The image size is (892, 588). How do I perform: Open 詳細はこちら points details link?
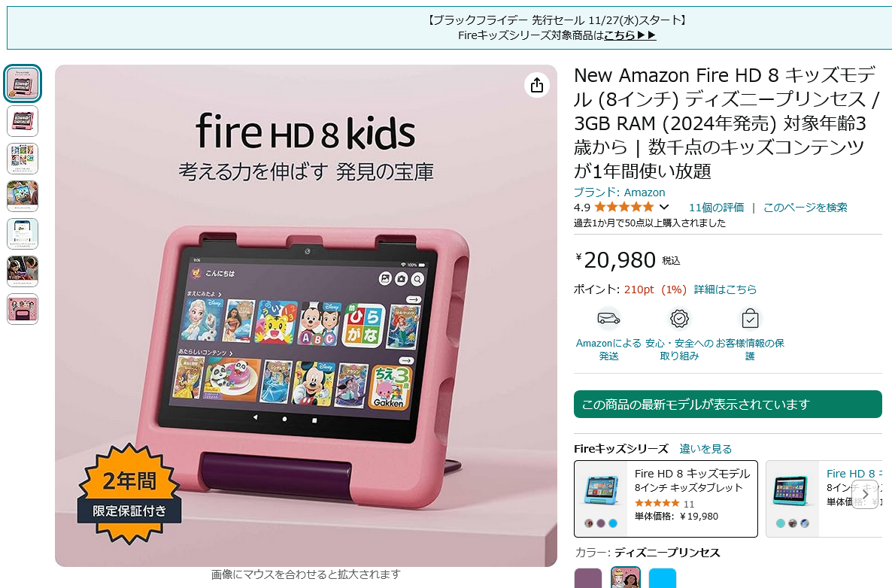725,289
